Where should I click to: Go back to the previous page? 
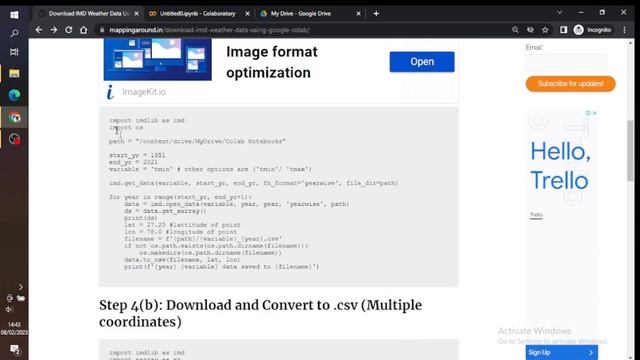click(39, 30)
